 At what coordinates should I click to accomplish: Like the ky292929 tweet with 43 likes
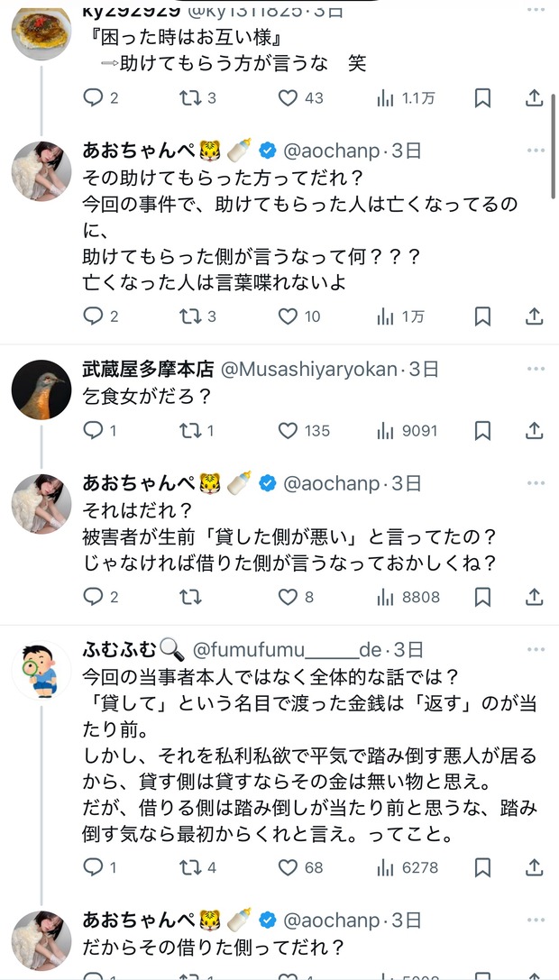click(x=288, y=97)
